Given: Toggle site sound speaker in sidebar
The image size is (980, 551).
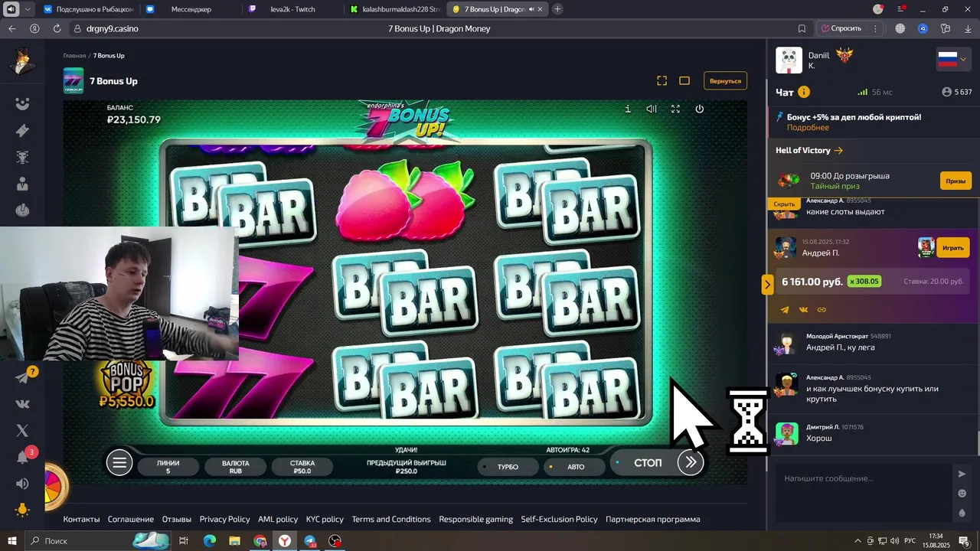Looking at the screenshot, I should 23,484.
